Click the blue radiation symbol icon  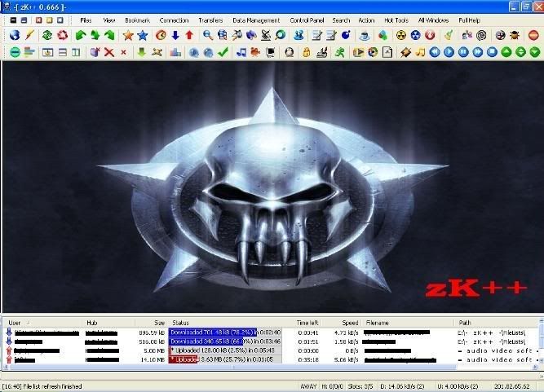pos(415,35)
